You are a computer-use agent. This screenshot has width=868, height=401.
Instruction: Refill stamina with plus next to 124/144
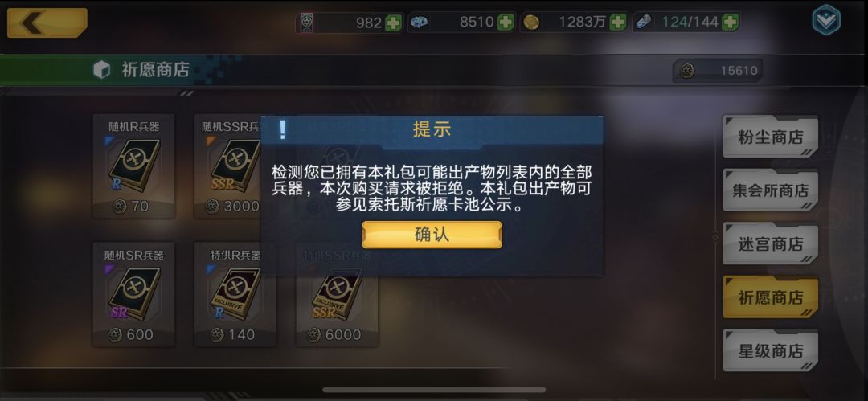pyautogui.click(x=731, y=23)
